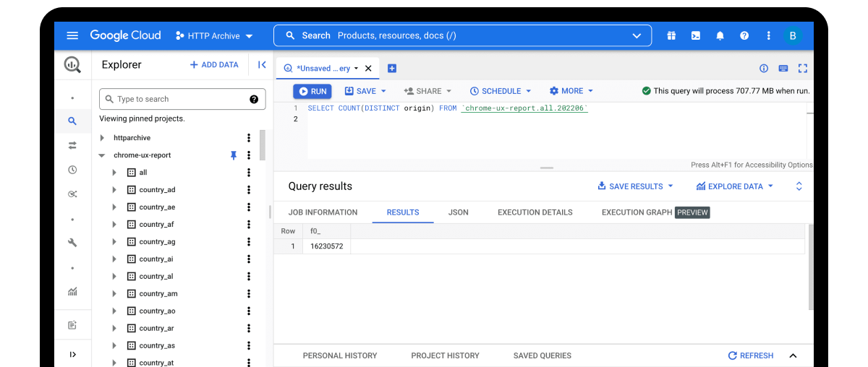
Task: Open the notifications bell
Action: click(720, 35)
